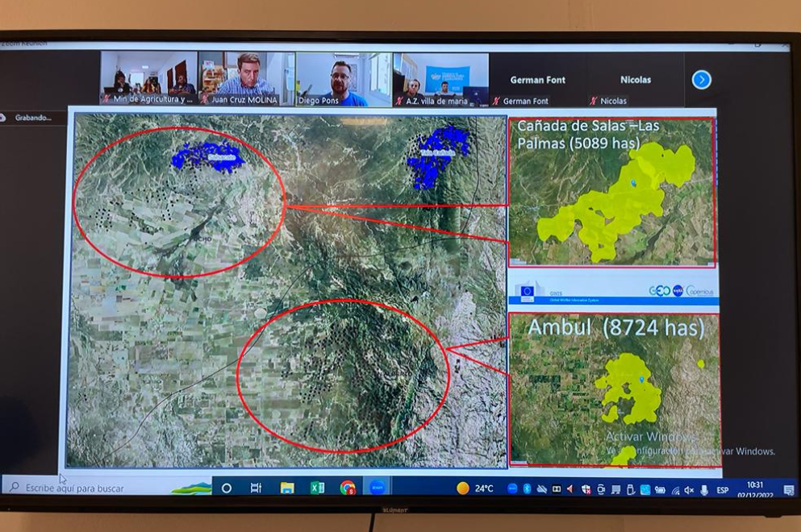Click the microphone tray icon
801x532 pixels.
(x=704, y=491)
